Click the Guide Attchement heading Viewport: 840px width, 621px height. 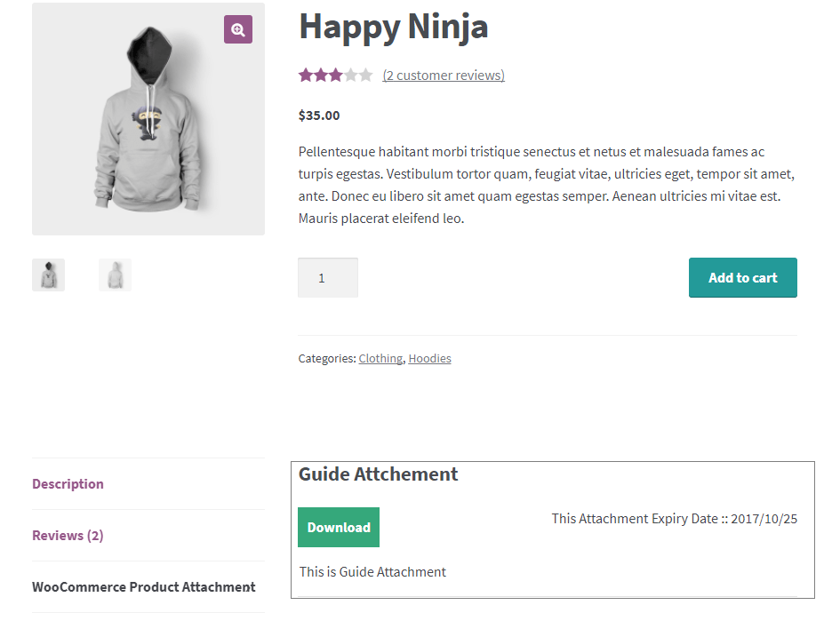(x=378, y=474)
